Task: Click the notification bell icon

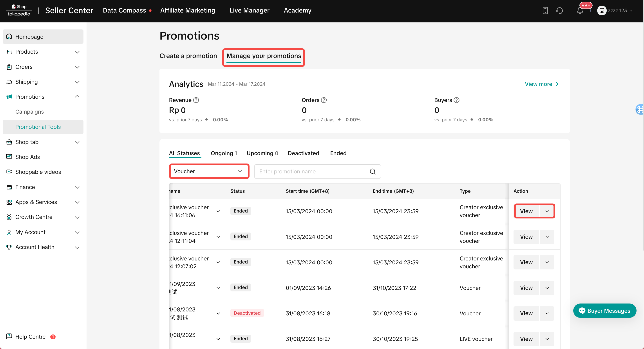Action: click(x=580, y=11)
